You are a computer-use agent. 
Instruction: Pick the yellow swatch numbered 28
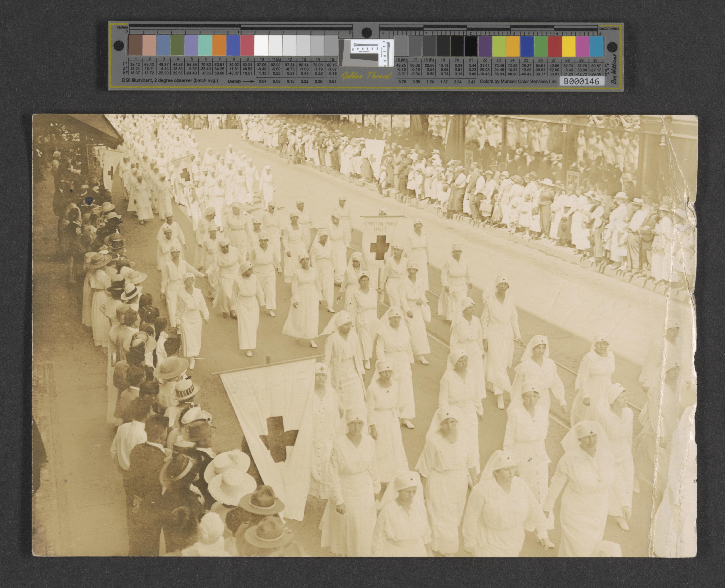point(568,46)
